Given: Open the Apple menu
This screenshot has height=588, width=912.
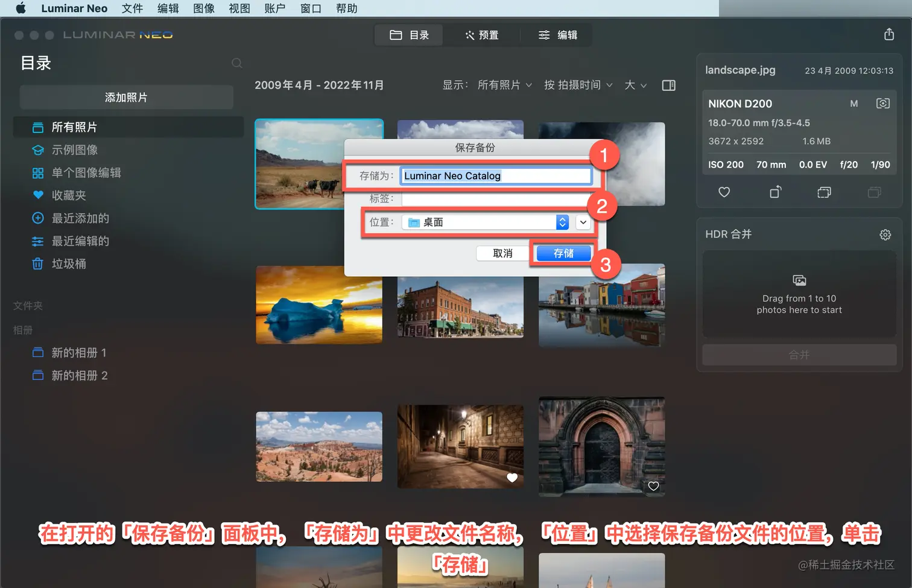Looking at the screenshot, I should pos(21,8).
